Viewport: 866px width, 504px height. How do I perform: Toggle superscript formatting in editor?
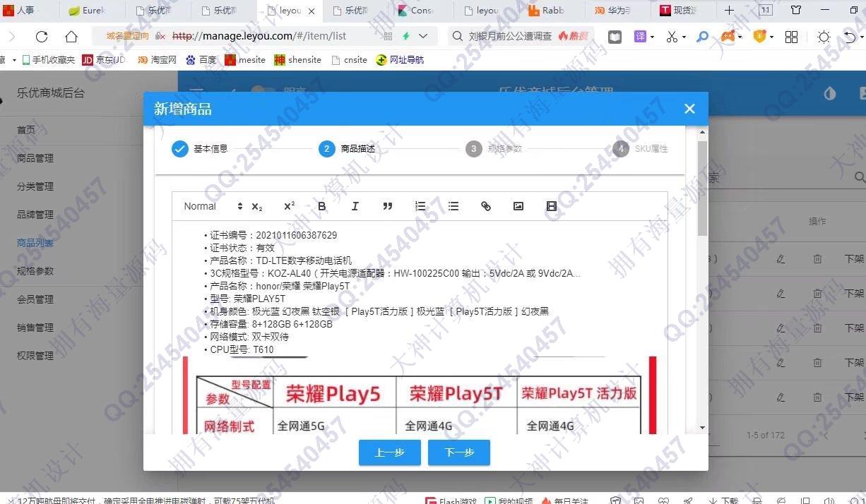coord(289,206)
